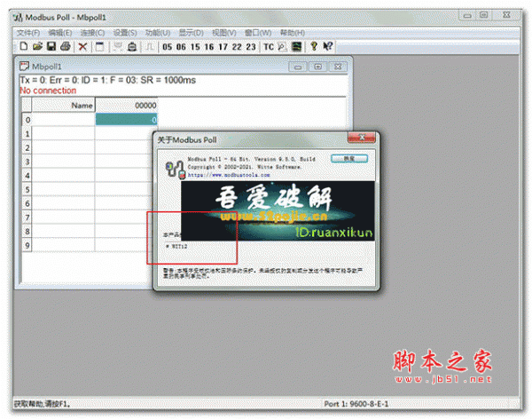This screenshot has height=419, width=532.
Task: Click the OK button in About dialog
Action: [349, 159]
